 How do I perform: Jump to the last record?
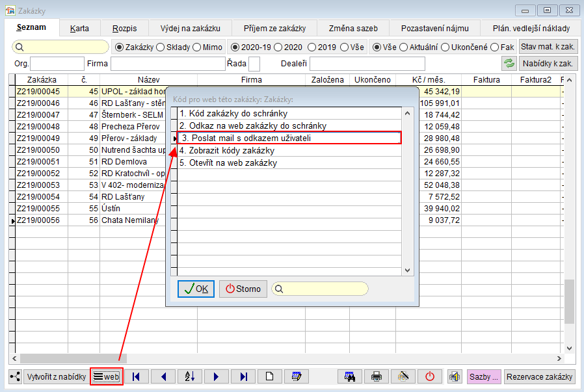point(243,376)
